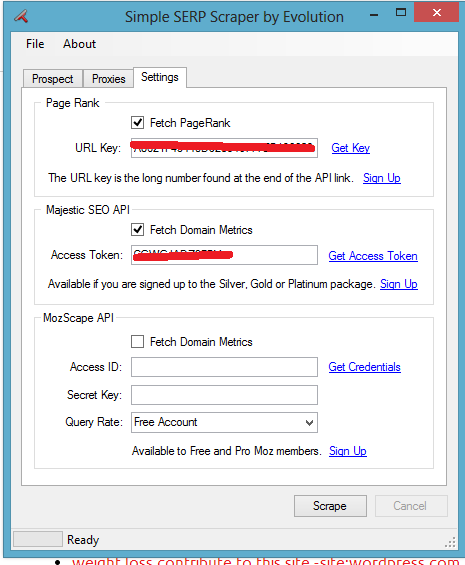
Task: Open the File menu
Action: pos(35,44)
